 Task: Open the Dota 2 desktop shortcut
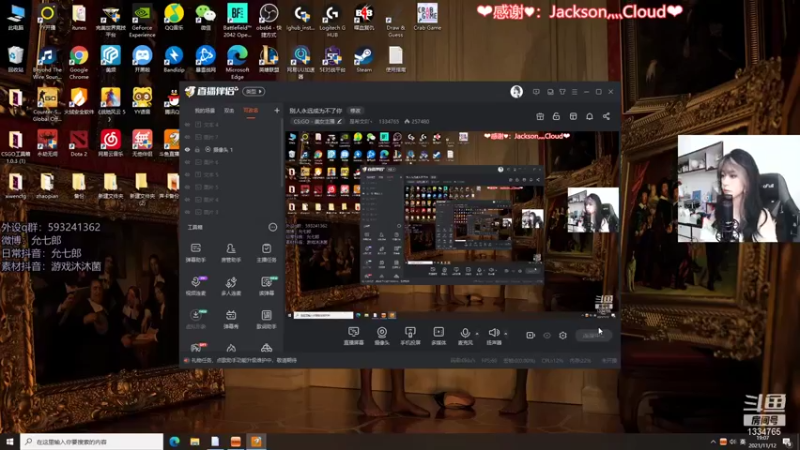79,143
